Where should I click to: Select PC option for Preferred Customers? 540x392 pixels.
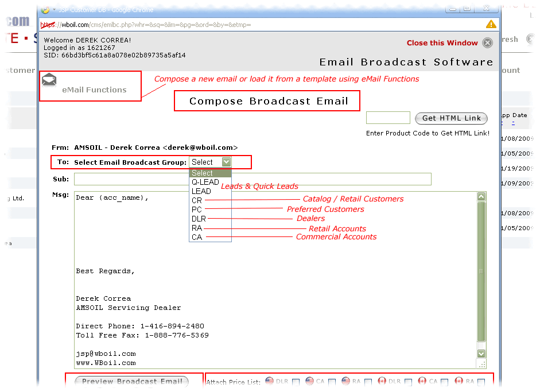(x=210, y=209)
